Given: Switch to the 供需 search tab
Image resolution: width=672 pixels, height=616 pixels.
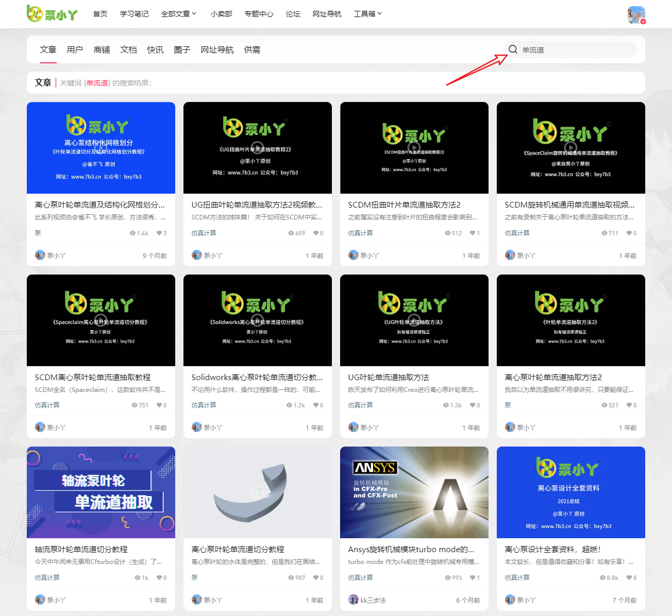Looking at the screenshot, I should [252, 50].
